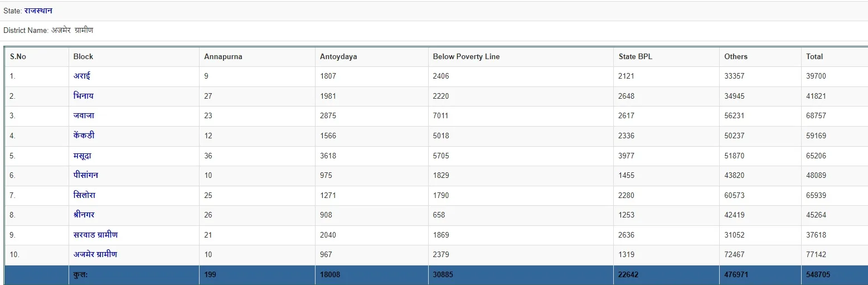Click the State BPL column header

(635, 56)
